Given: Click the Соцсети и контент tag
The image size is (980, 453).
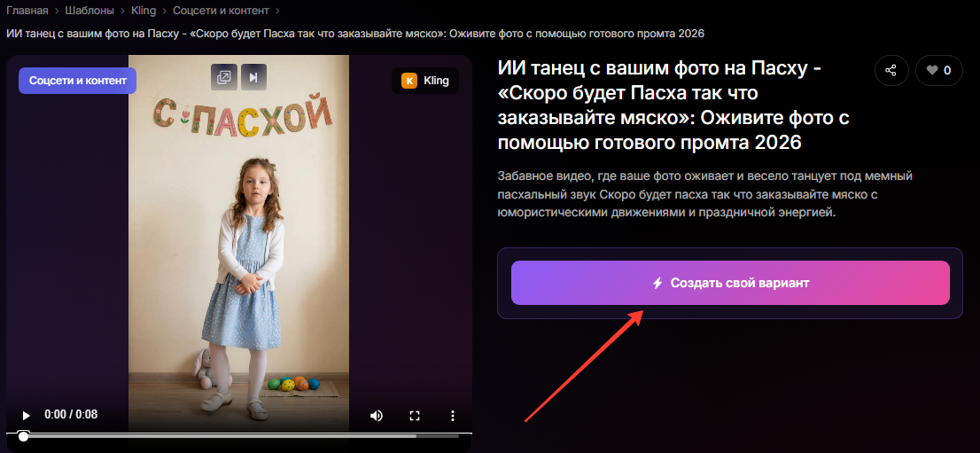Looking at the screenshot, I should click(77, 81).
